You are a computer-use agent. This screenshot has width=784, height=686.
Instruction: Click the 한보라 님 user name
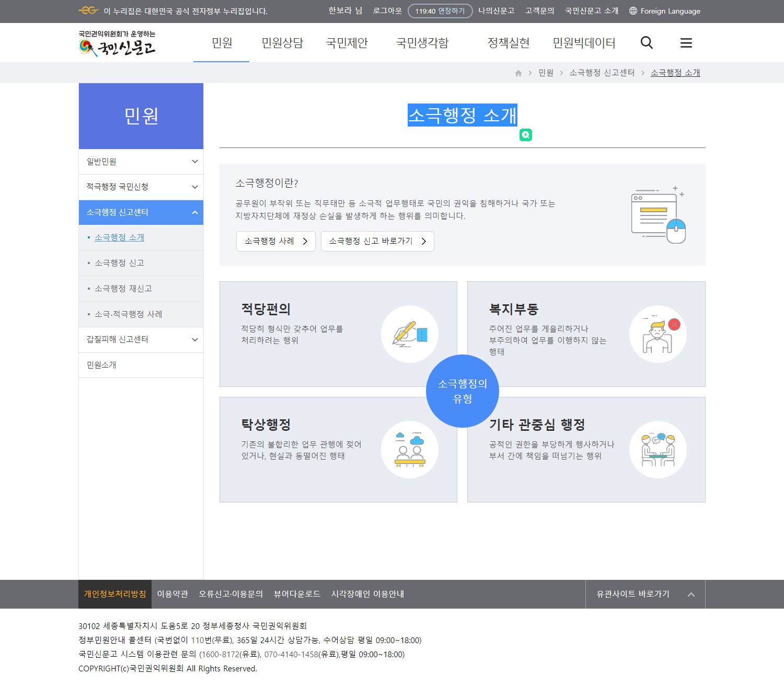tap(345, 10)
